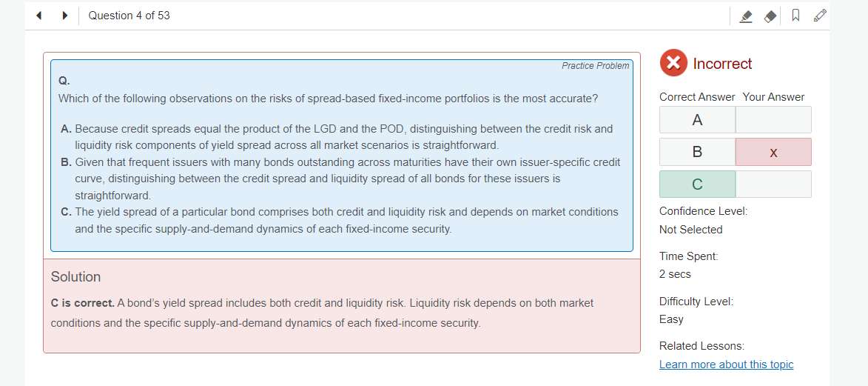This screenshot has width=868, height=386.
Task: Select the highlighter tool
Action: click(747, 16)
